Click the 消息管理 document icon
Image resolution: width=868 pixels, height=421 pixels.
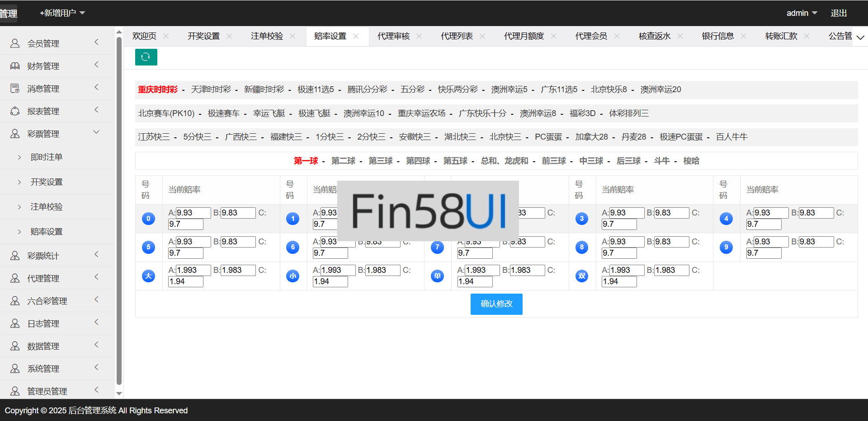pyautogui.click(x=15, y=89)
